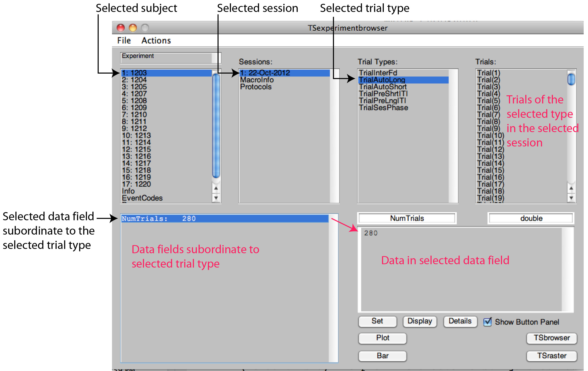
Task: Open the File menu
Action: tap(124, 41)
